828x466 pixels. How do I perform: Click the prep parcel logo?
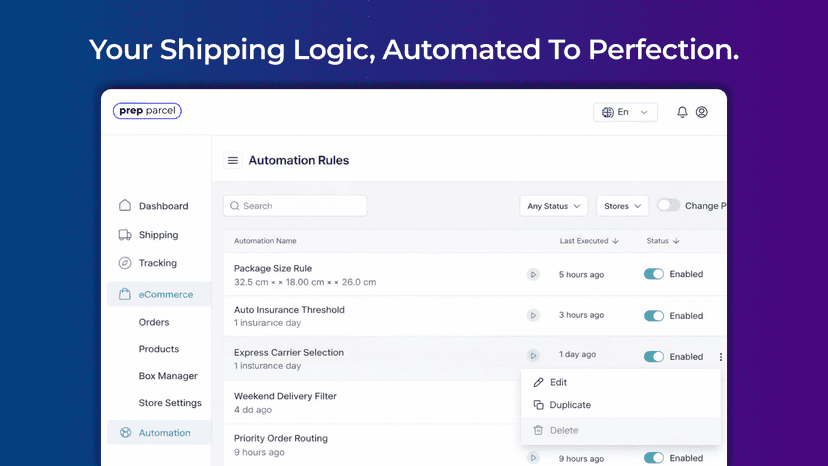147,110
